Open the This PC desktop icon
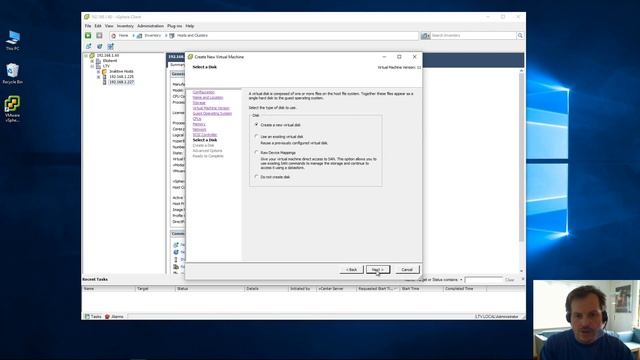This screenshot has height=360, width=640. (x=13, y=40)
